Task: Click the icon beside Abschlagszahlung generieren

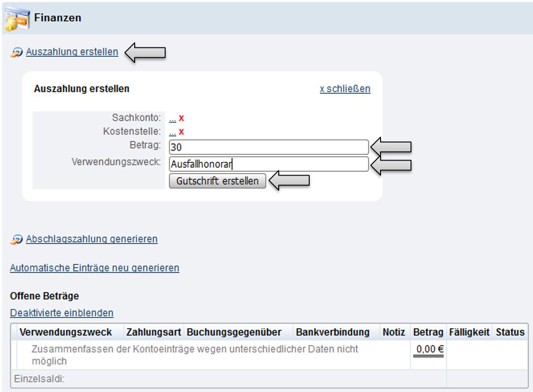Action: (x=16, y=239)
